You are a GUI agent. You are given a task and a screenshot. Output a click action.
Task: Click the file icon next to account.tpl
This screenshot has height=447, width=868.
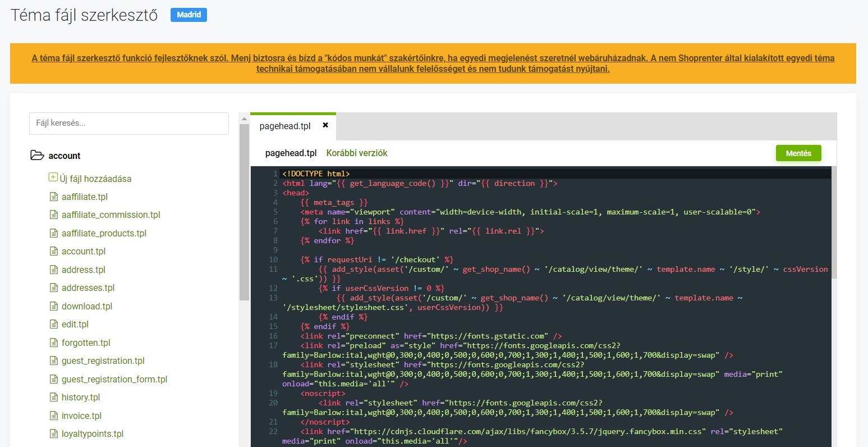coord(54,251)
